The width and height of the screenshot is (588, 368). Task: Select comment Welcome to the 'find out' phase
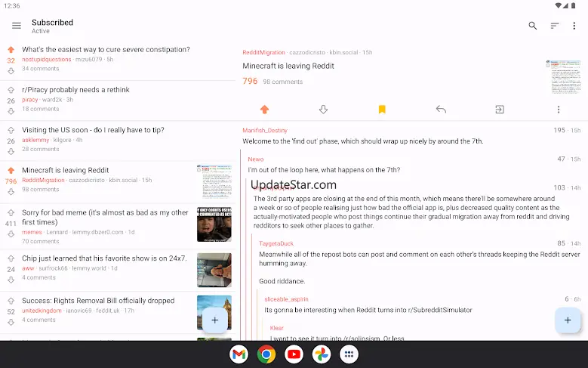[x=362, y=141]
